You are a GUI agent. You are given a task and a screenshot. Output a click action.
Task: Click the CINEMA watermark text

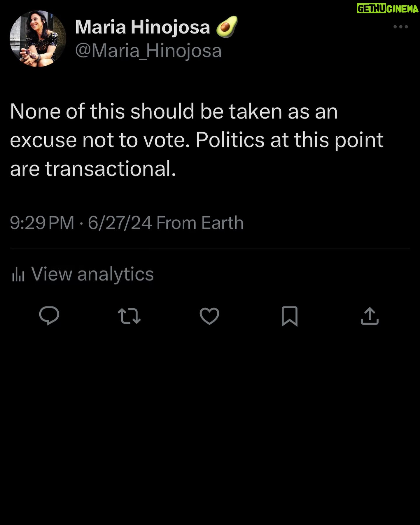pyautogui.click(x=402, y=9)
